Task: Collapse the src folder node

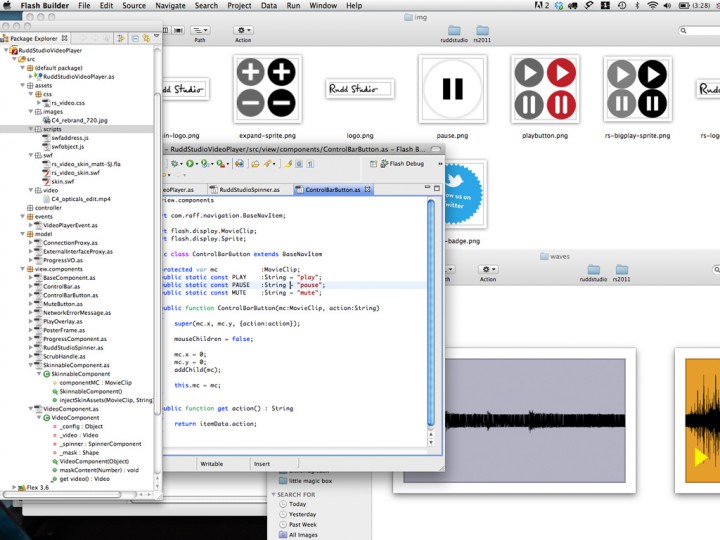Action: 14,59
